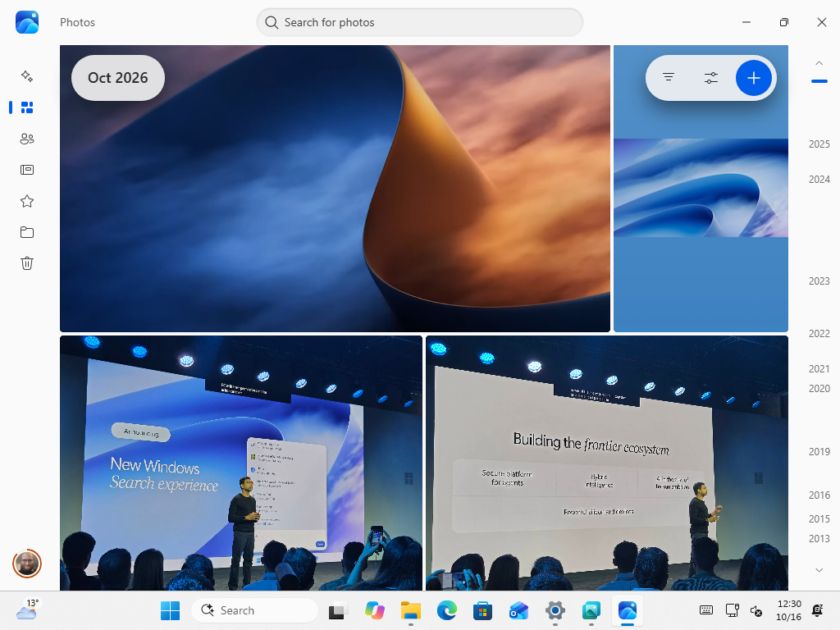This screenshot has width=840, height=630.
Task: Jump to 2016 on the timeline
Action: coord(819,495)
